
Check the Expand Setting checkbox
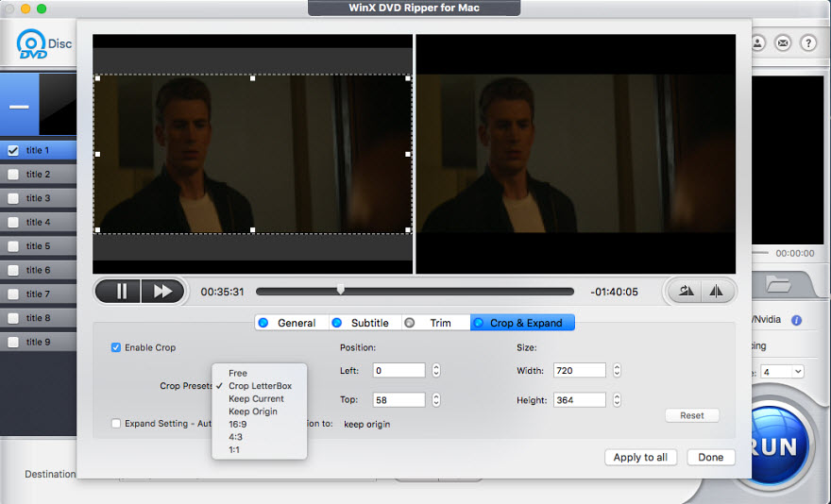[116, 424]
